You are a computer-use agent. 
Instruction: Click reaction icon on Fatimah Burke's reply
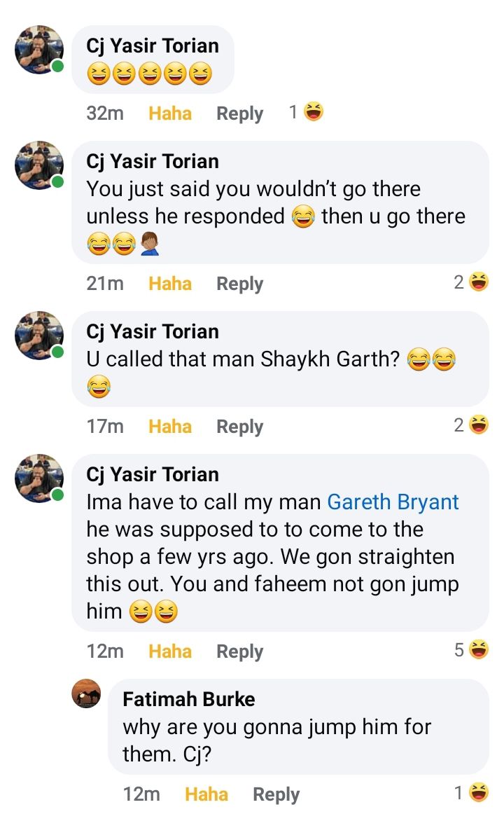(479, 793)
